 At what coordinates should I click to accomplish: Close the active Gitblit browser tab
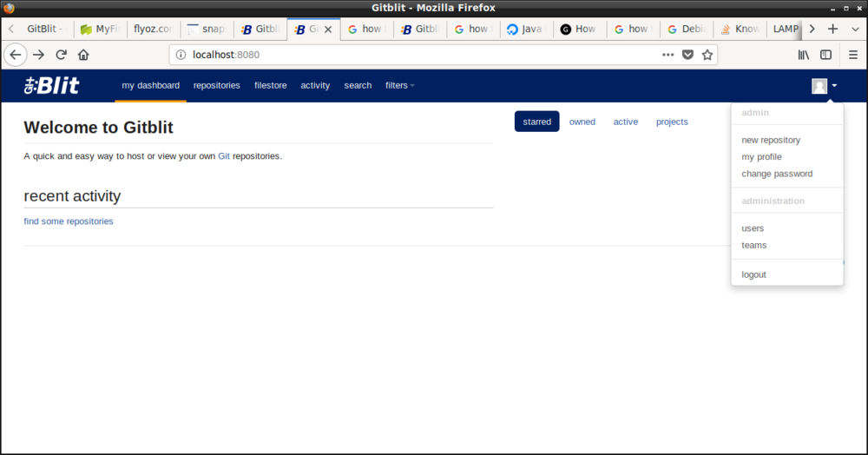click(x=327, y=29)
